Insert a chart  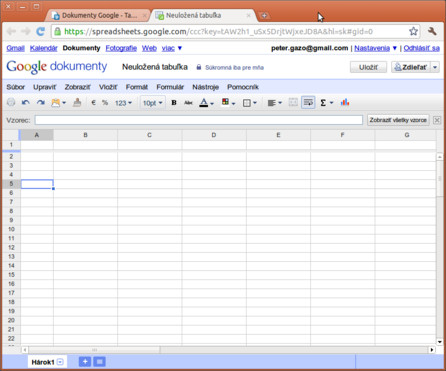345,102
